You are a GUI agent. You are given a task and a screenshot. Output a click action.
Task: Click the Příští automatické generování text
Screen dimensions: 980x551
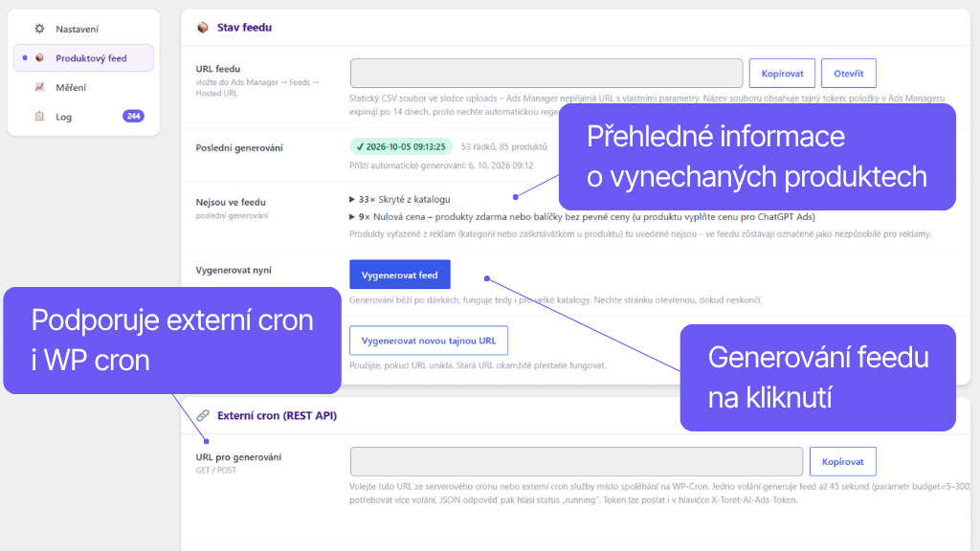tap(441, 165)
